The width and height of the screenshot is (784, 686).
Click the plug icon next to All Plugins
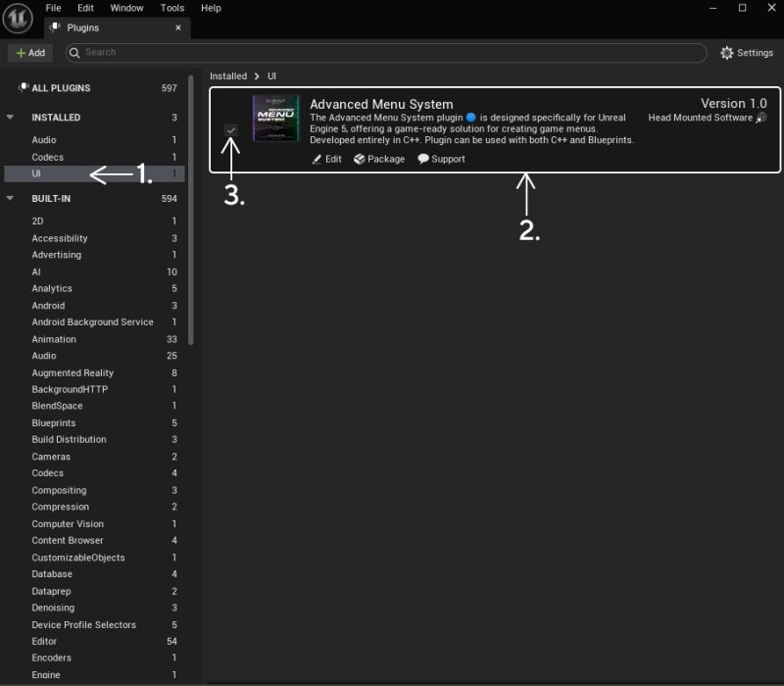click(23, 87)
